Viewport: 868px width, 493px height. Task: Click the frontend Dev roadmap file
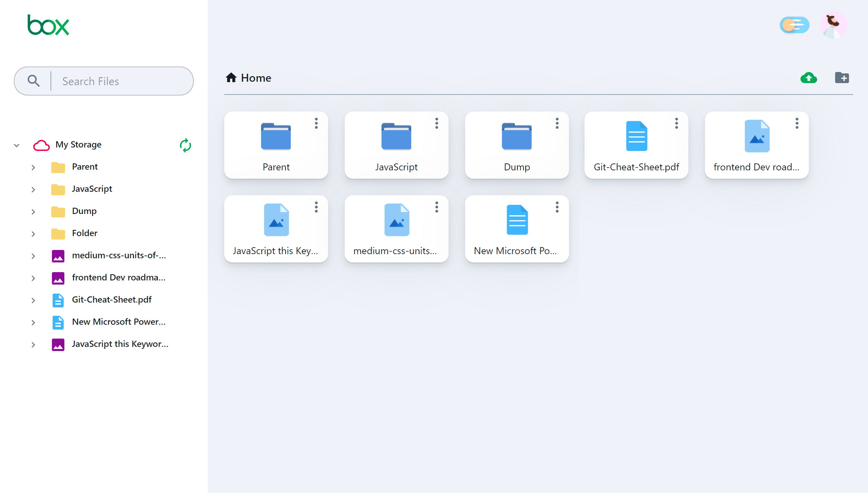[756, 145]
